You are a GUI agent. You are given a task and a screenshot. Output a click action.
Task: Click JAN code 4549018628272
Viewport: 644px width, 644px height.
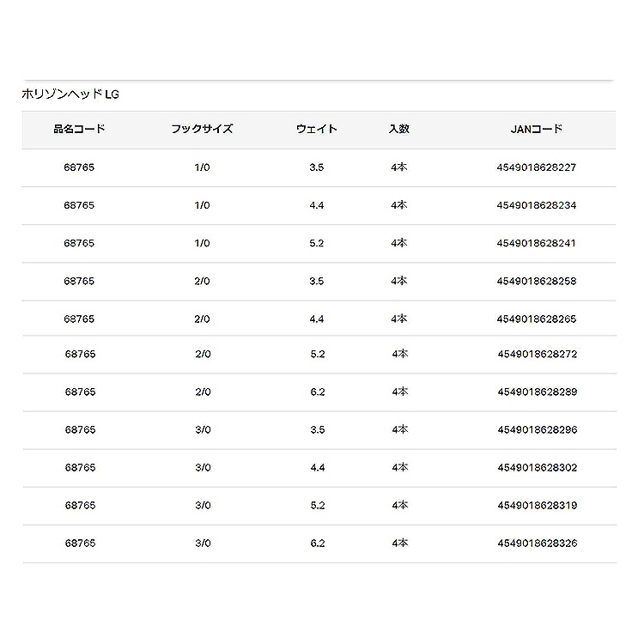tap(536, 355)
